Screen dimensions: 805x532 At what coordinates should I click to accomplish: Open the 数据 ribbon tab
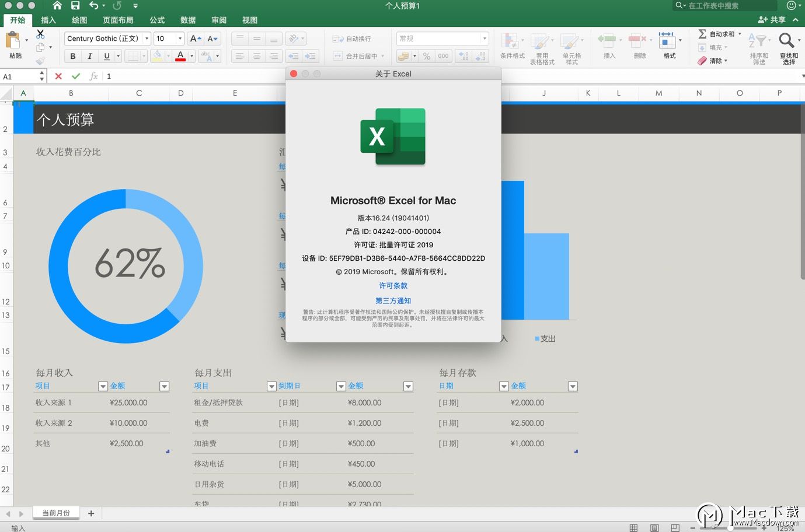click(188, 20)
